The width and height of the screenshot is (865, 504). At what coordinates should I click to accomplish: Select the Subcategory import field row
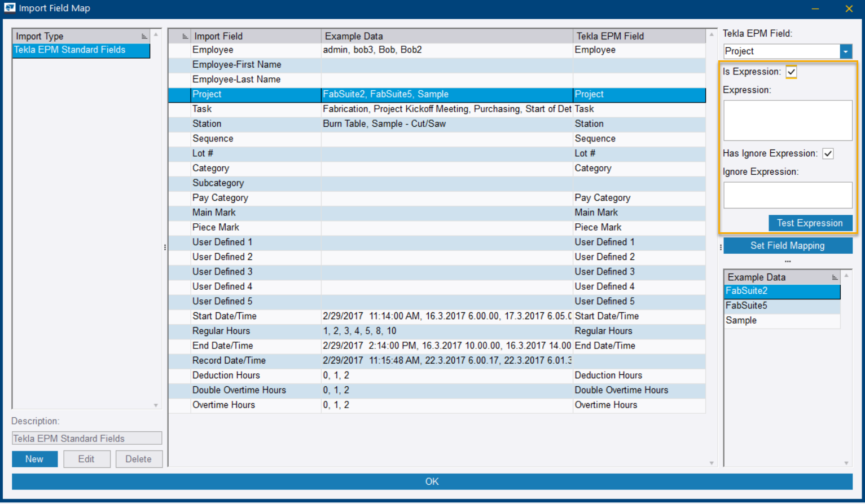click(x=437, y=183)
